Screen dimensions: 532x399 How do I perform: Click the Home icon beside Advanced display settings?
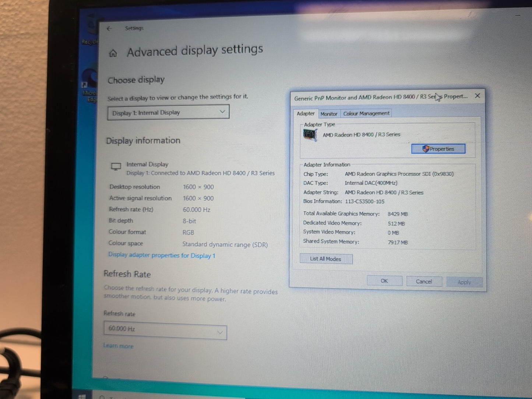pos(113,53)
